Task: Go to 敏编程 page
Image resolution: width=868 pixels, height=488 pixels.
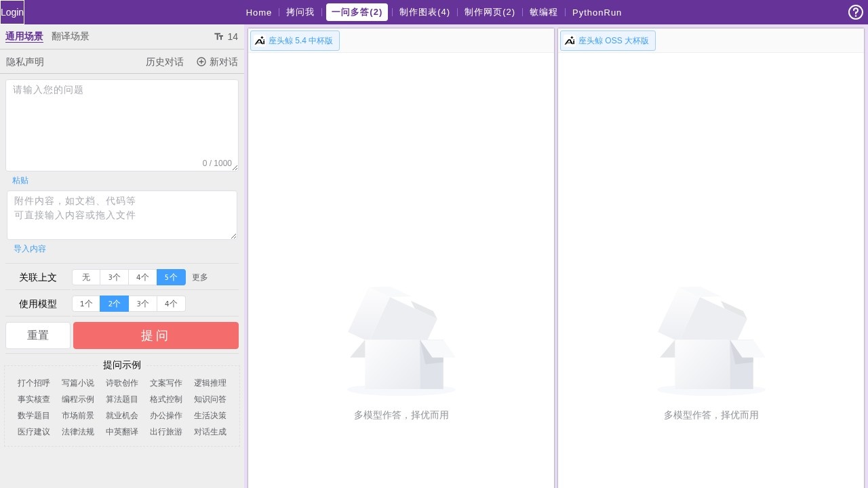Action: coord(543,12)
